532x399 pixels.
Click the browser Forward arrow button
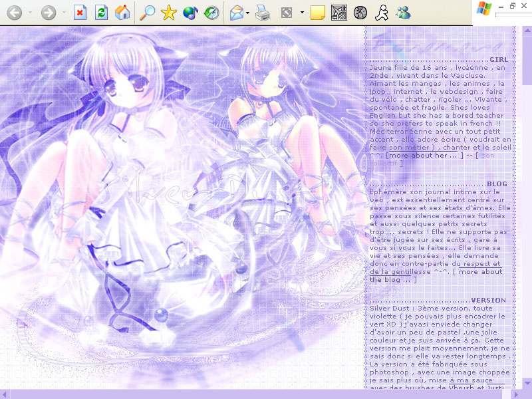click(49, 13)
